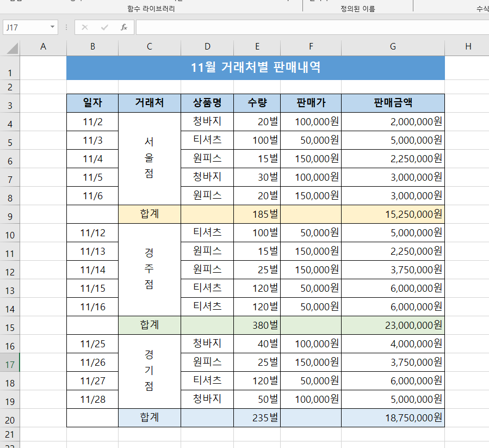This screenshot has height=448, width=489.
Task: Select column B header
Action: coord(92,47)
